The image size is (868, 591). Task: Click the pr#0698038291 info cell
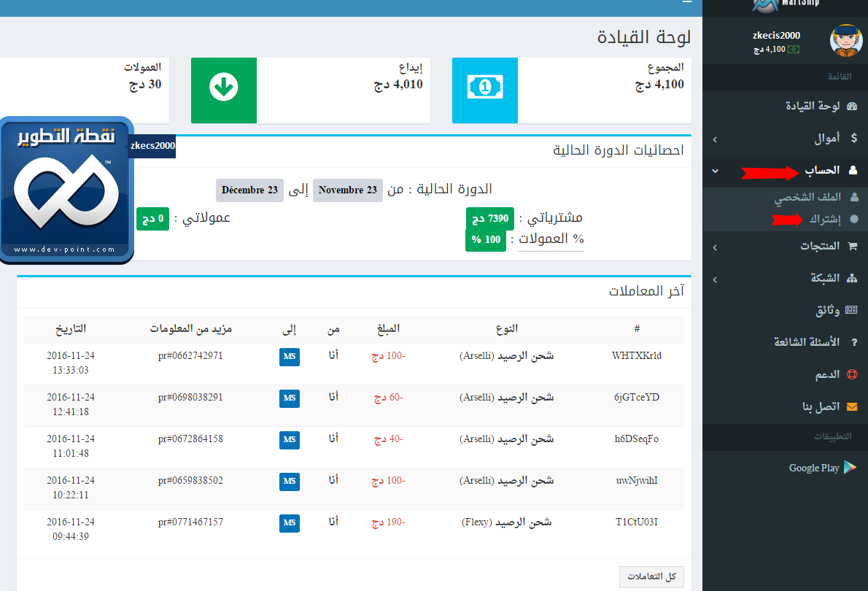[x=190, y=397]
